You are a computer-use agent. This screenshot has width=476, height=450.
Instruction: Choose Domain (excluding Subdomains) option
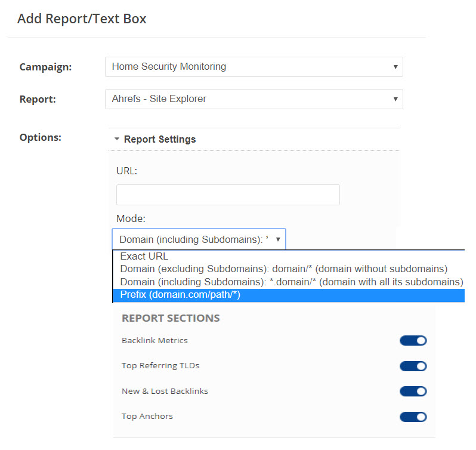283,269
